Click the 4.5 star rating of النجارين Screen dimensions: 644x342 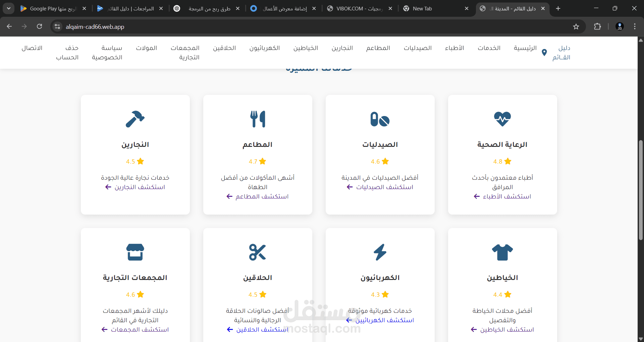coord(135,161)
